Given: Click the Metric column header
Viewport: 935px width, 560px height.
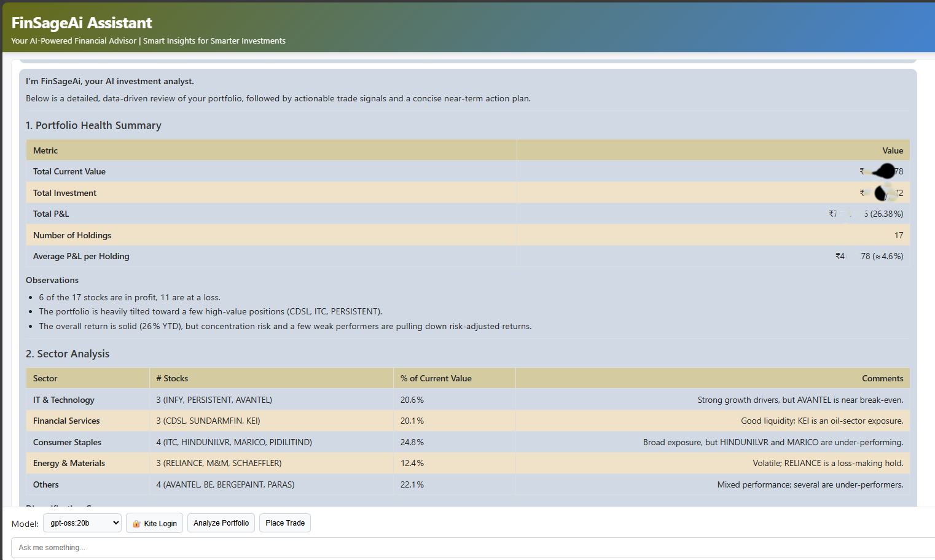Looking at the screenshot, I should pos(45,150).
